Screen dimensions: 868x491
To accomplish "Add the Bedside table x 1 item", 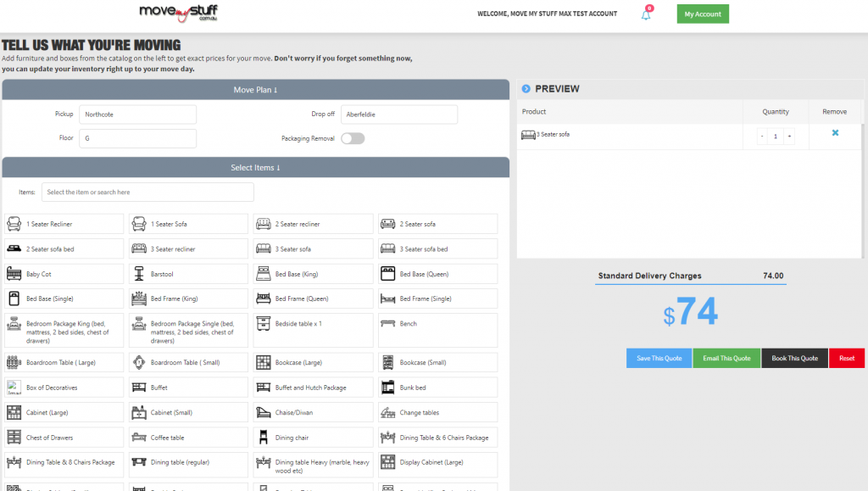I will pyautogui.click(x=314, y=331).
